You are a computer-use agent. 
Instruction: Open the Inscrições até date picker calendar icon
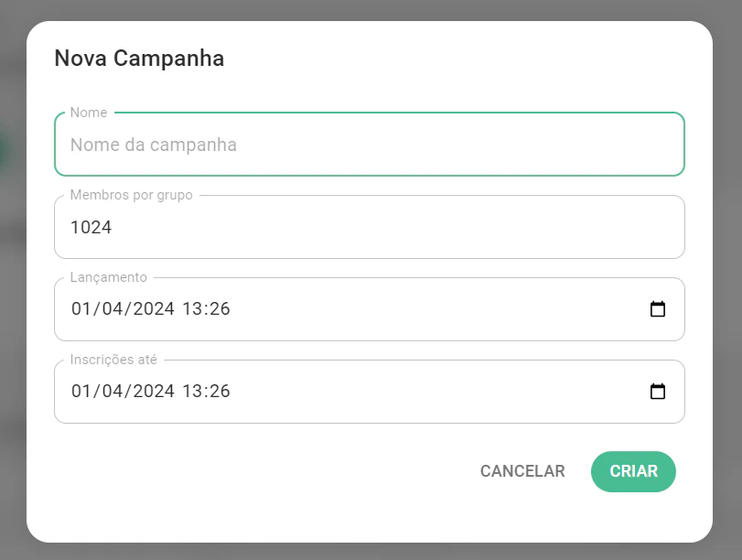pos(658,391)
